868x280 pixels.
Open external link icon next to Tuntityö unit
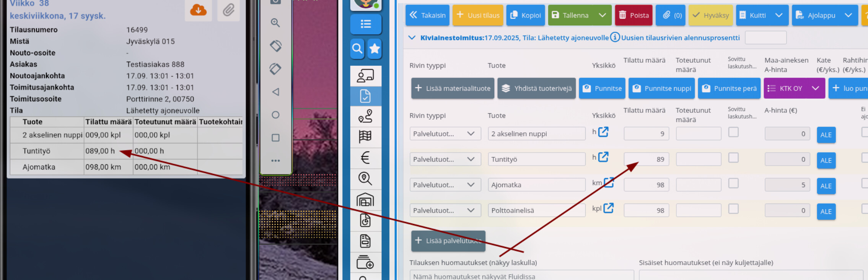[603, 157]
